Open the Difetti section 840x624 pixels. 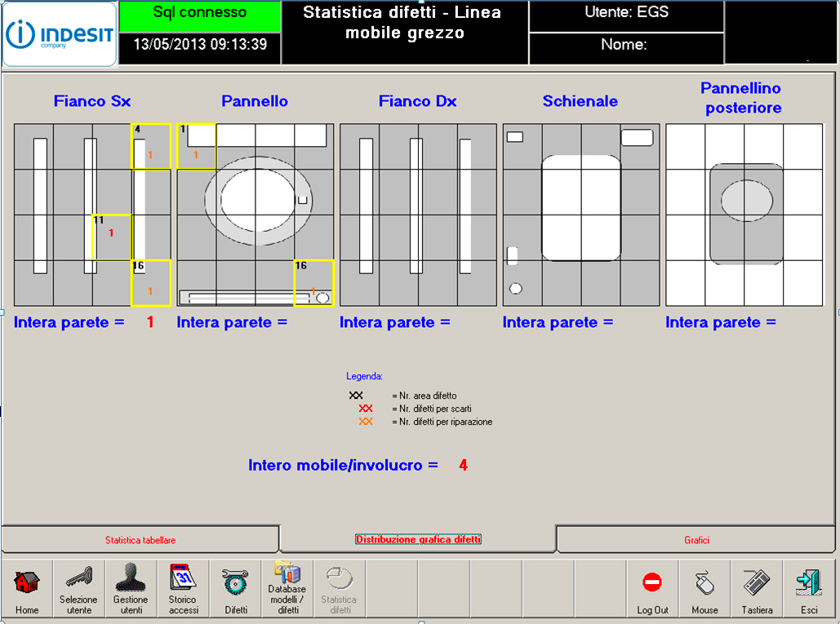click(236, 589)
